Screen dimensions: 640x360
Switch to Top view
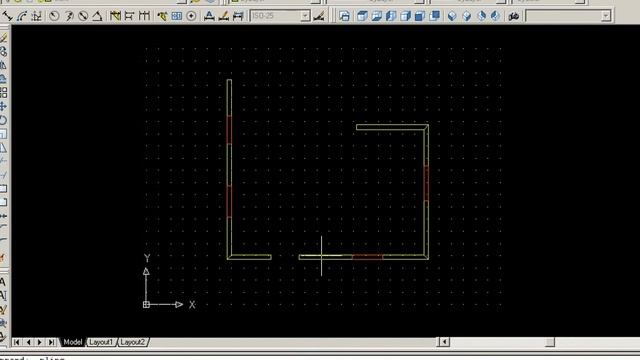click(362, 16)
